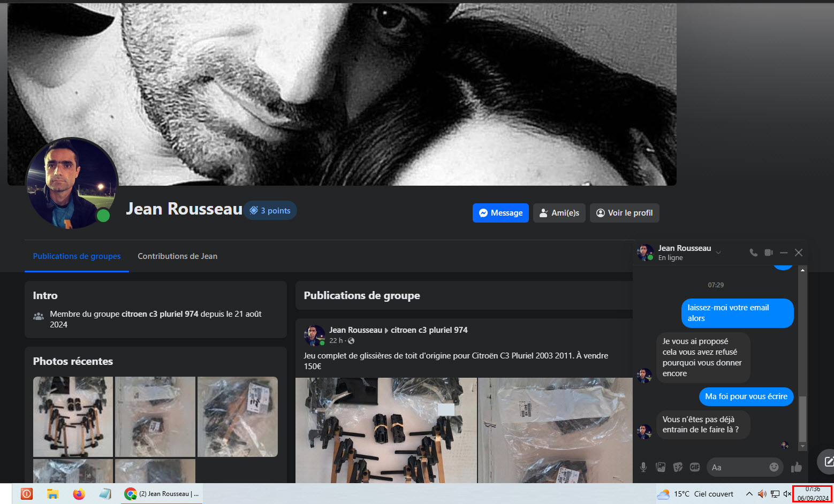Open the Ami(e)s friend options button
Image resolution: width=834 pixels, height=504 pixels.
[559, 213]
